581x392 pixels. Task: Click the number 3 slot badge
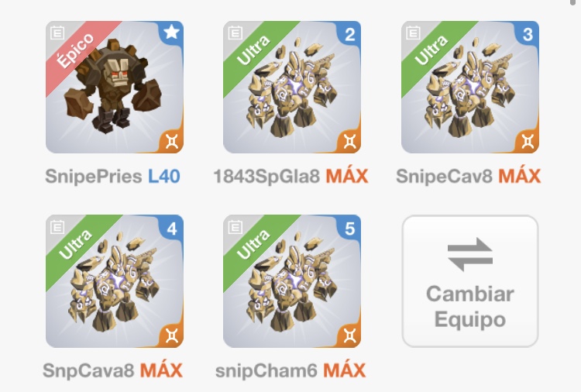pyautogui.click(x=528, y=34)
